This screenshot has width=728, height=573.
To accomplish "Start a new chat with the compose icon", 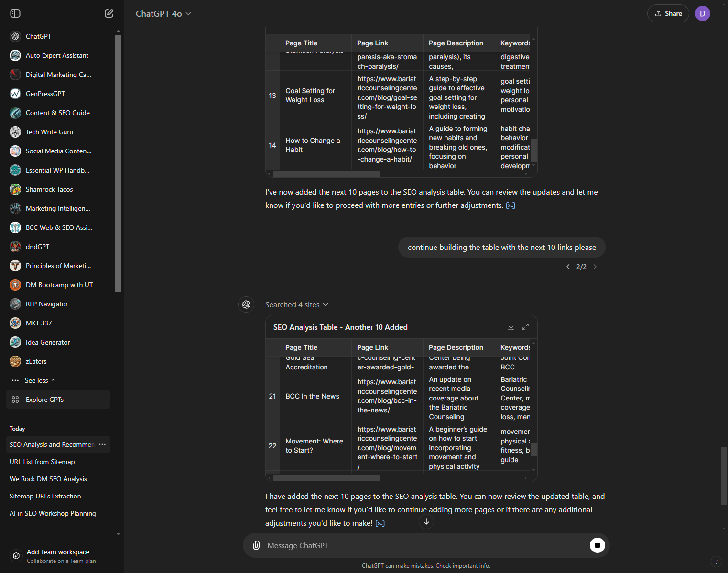I will tap(109, 13).
